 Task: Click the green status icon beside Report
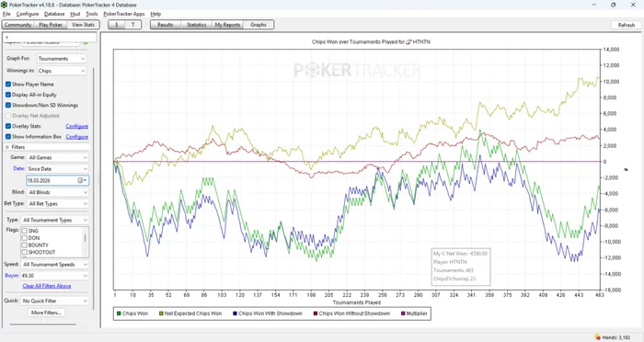[86, 42]
